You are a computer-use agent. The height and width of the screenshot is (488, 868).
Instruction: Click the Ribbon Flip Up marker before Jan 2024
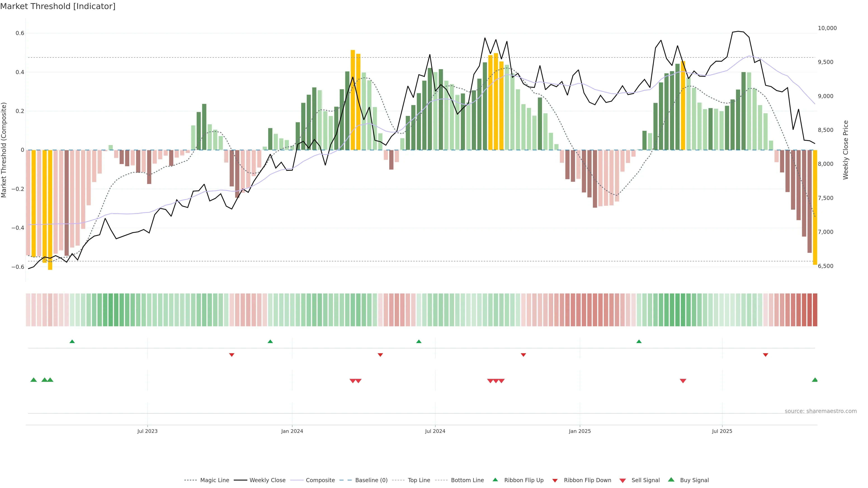pos(270,342)
